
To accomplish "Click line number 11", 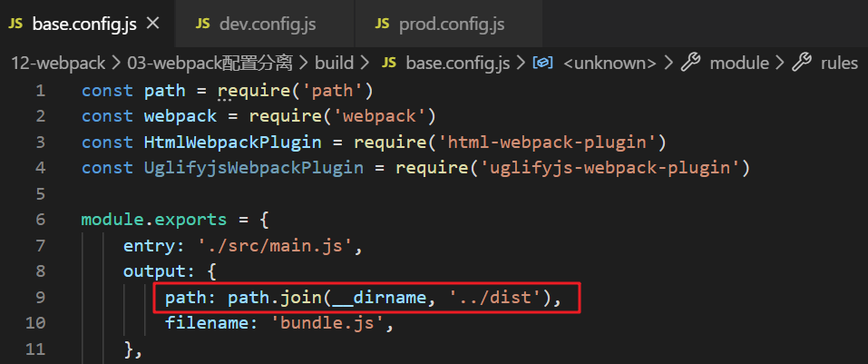I will tap(35, 349).
